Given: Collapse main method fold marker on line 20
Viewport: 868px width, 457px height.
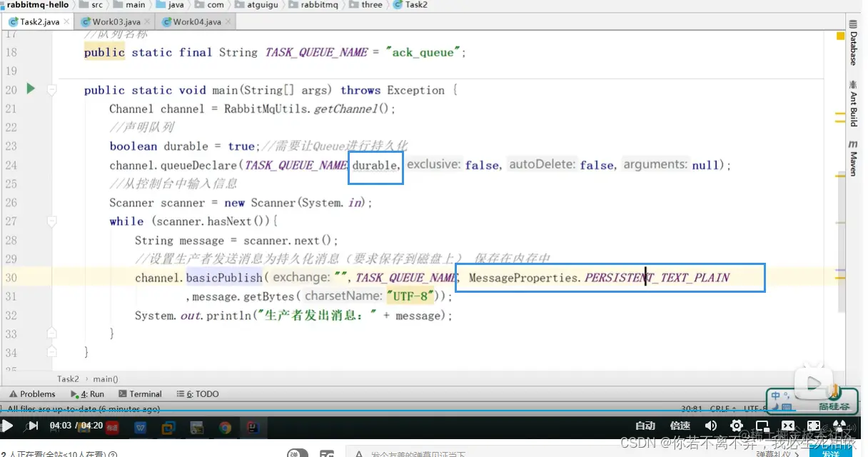Looking at the screenshot, I should 51,90.
